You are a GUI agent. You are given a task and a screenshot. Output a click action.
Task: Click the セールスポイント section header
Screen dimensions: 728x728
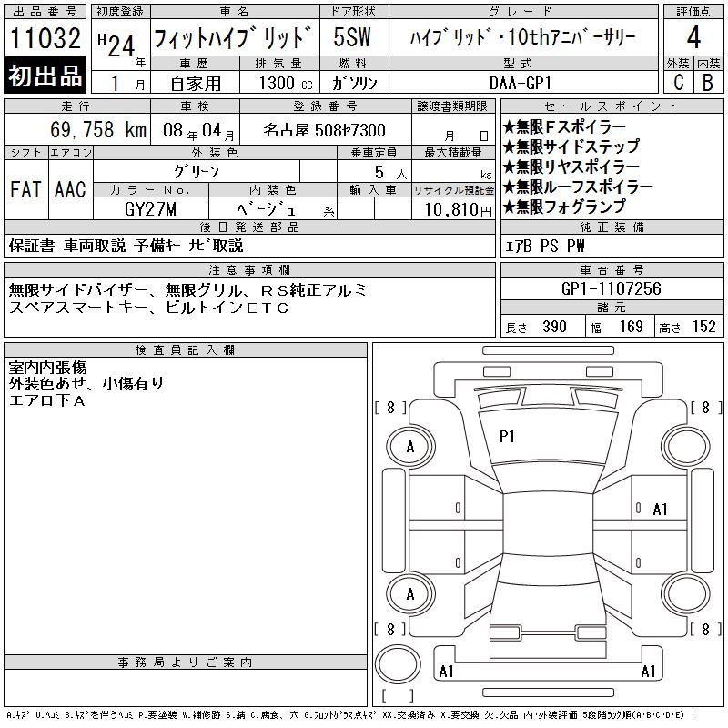(612, 106)
